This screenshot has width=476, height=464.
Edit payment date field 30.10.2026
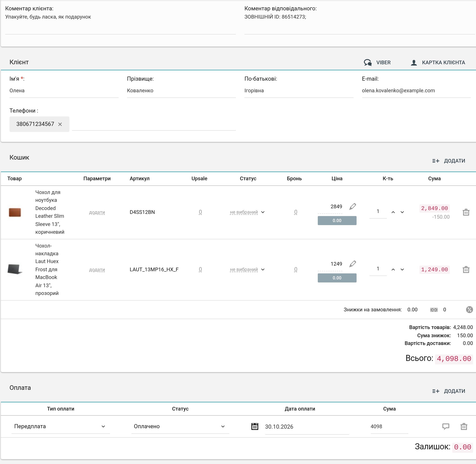click(307, 427)
